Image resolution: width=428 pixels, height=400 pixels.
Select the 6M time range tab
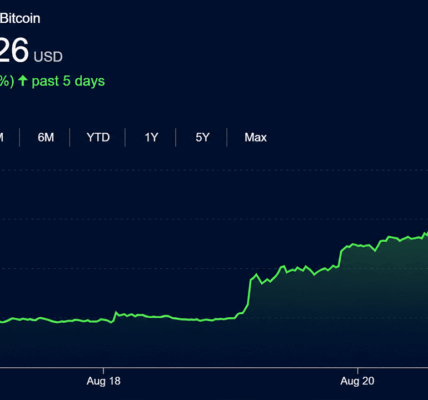tap(46, 137)
